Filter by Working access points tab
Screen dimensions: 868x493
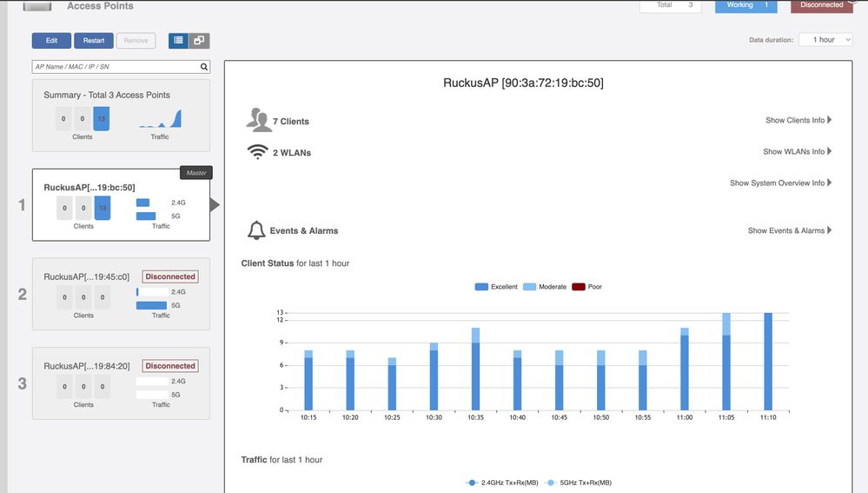tap(745, 5)
